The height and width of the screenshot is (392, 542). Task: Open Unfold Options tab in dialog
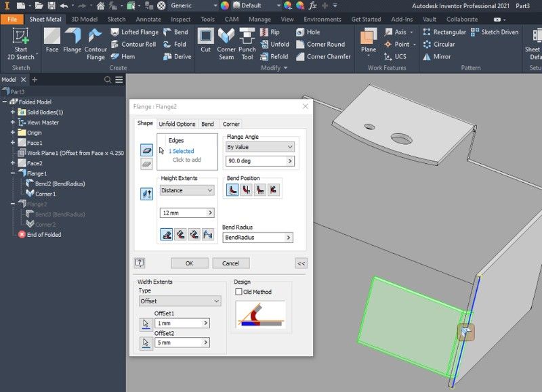177,124
